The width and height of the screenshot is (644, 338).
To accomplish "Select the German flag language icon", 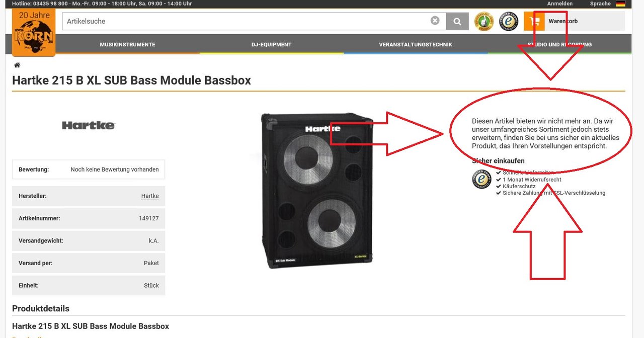I will coord(620,4).
